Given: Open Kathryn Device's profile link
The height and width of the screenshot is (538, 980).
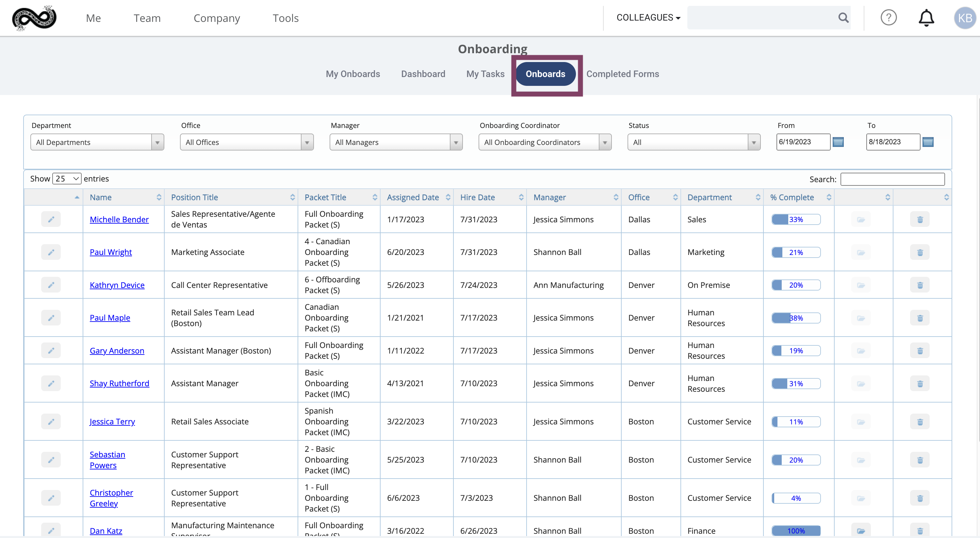Looking at the screenshot, I should pyautogui.click(x=117, y=285).
